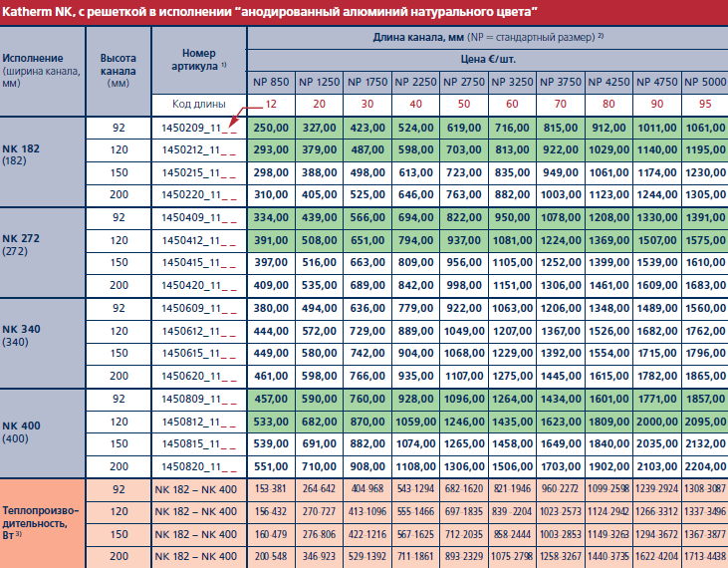Select the NK 400 row group label

coord(43,433)
